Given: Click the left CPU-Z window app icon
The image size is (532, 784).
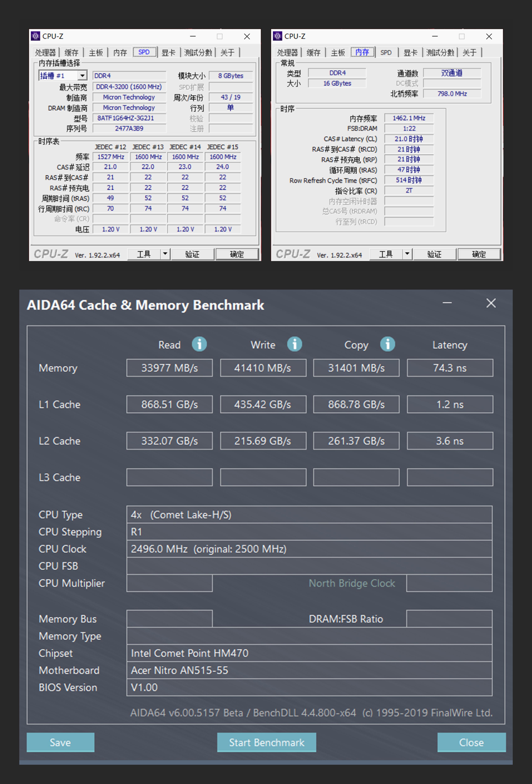Looking at the screenshot, I should click(x=35, y=36).
